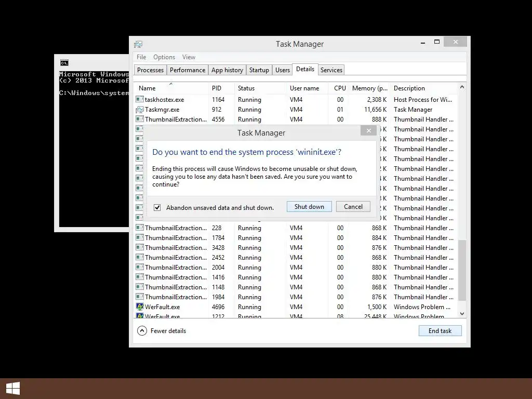Sort by the PID column header
The height and width of the screenshot is (399, 532).
221,88
